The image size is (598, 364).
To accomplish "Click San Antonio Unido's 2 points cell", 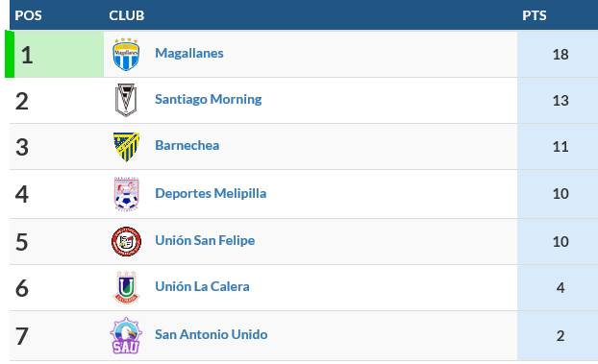I will (558, 336).
